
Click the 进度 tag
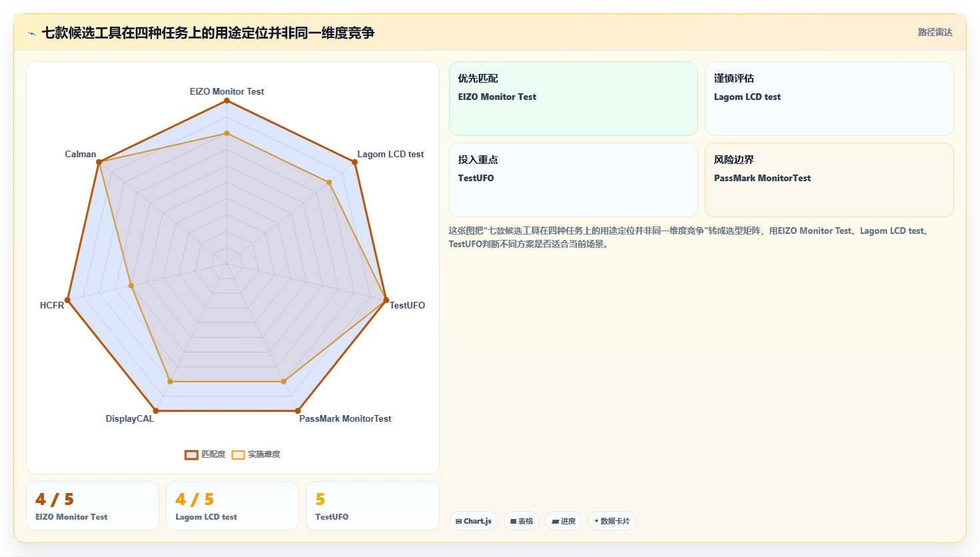tap(564, 521)
